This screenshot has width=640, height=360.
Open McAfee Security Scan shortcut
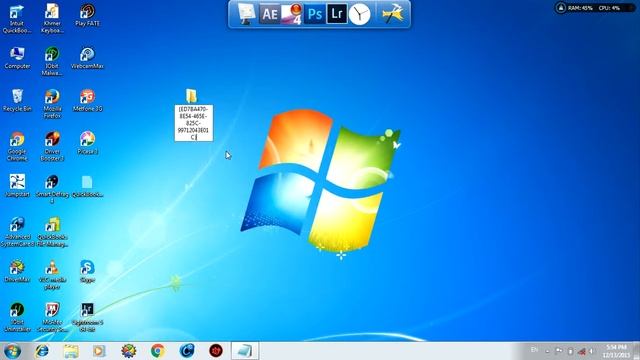(x=52, y=317)
